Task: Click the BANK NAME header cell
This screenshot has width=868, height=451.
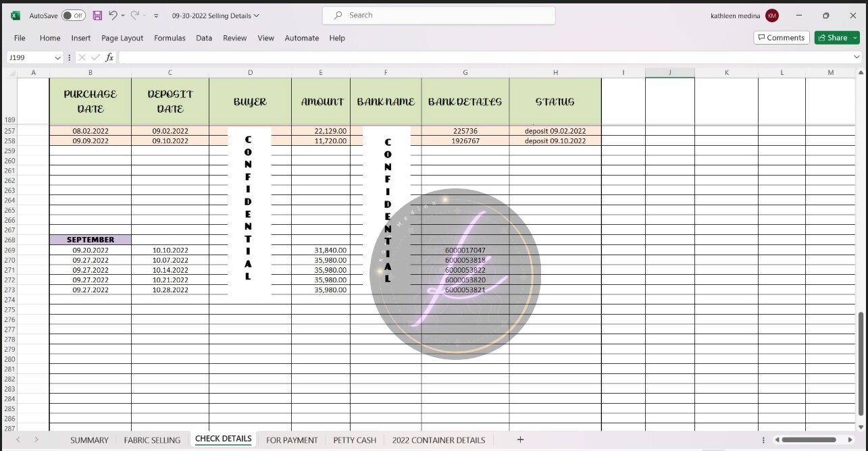Action: coord(386,101)
